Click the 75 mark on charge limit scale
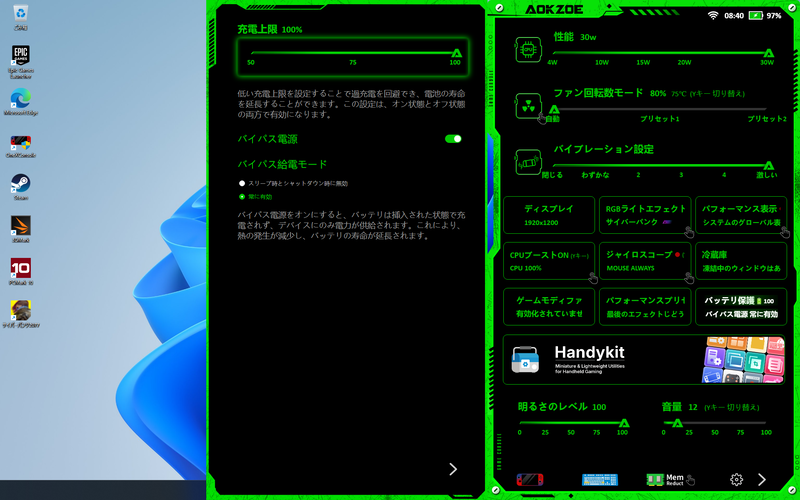 tap(353, 63)
